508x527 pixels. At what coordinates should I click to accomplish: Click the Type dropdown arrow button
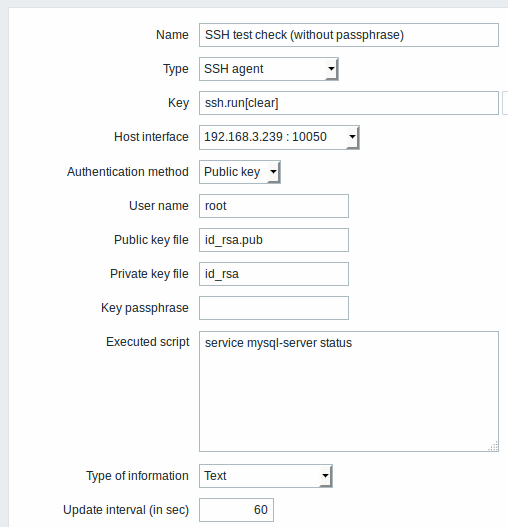pyautogui.click(x=331, y=69)
